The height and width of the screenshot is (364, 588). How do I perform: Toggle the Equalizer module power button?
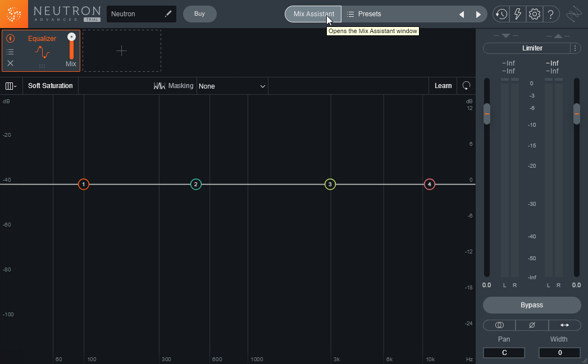coord(11,38)
